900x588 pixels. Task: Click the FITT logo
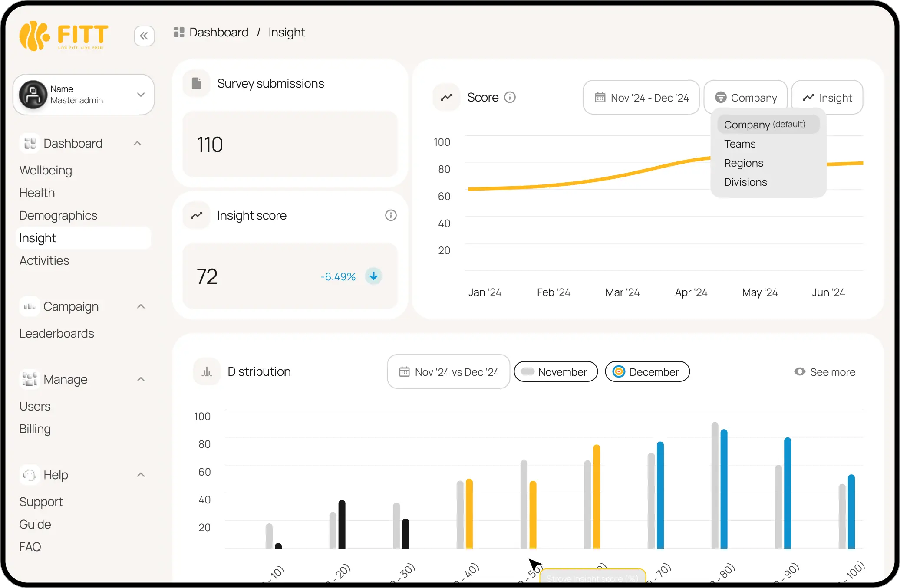click(64, 36)
